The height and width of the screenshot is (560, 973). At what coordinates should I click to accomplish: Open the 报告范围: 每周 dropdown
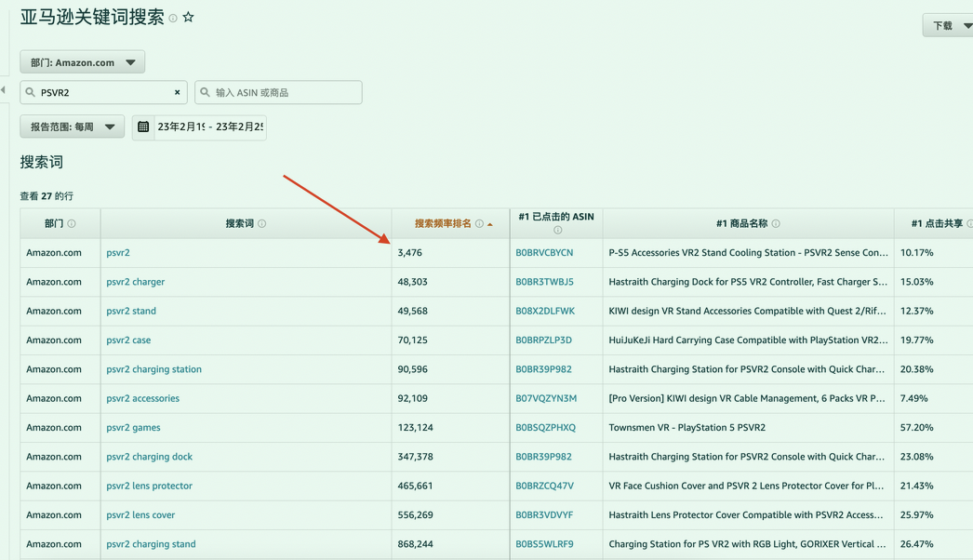(73, 127)
